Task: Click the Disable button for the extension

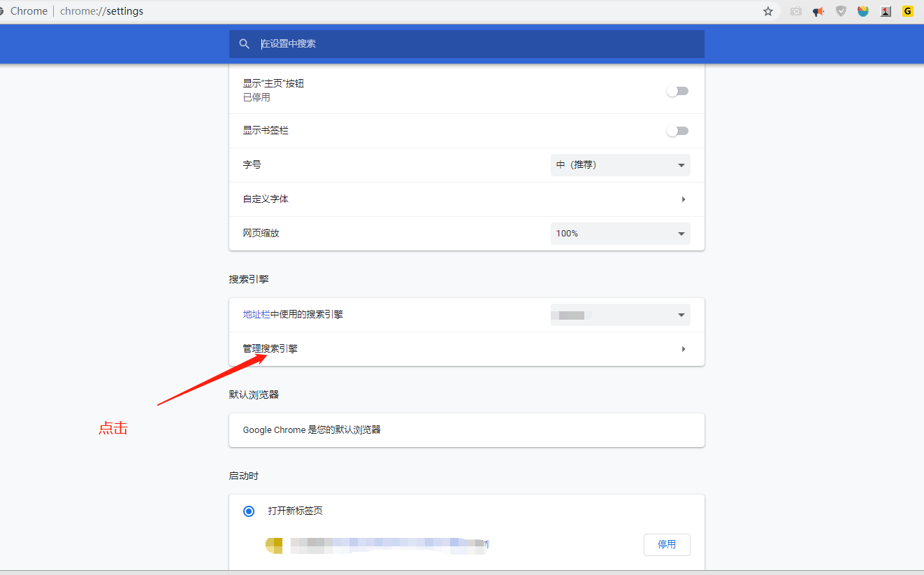Action: (667, 544)
